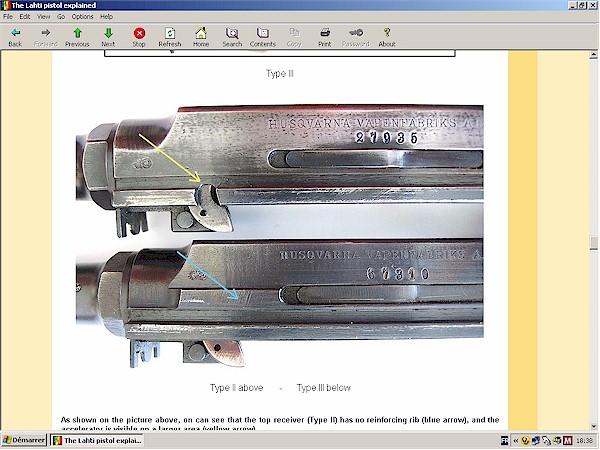
Task: Click the scrollbar up arrow
Action: pyautogui.click(x=593, y=55)
